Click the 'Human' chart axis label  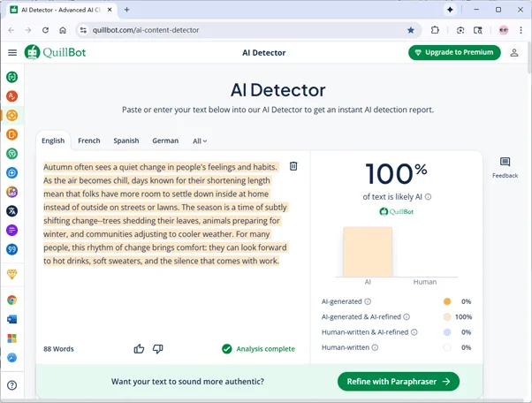pos(425,282)
